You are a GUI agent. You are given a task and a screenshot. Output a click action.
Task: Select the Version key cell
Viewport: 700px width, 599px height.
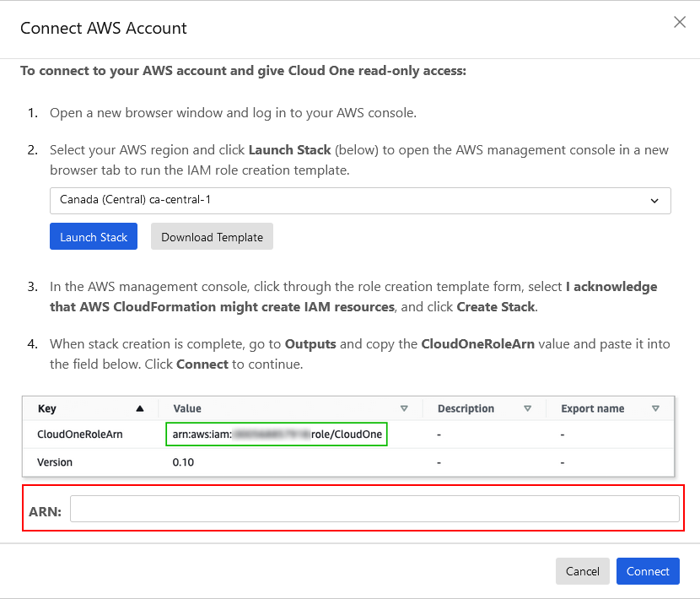(x=55, y=461)
